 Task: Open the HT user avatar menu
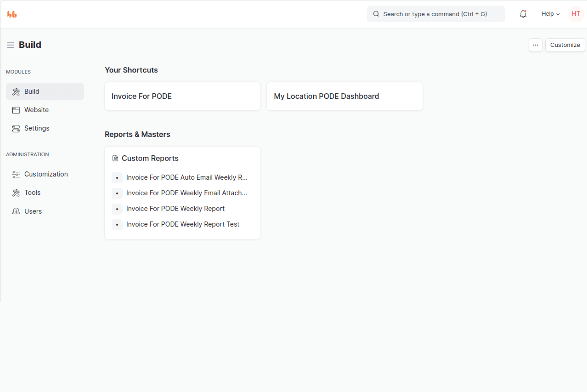click(x=575, y=14)
